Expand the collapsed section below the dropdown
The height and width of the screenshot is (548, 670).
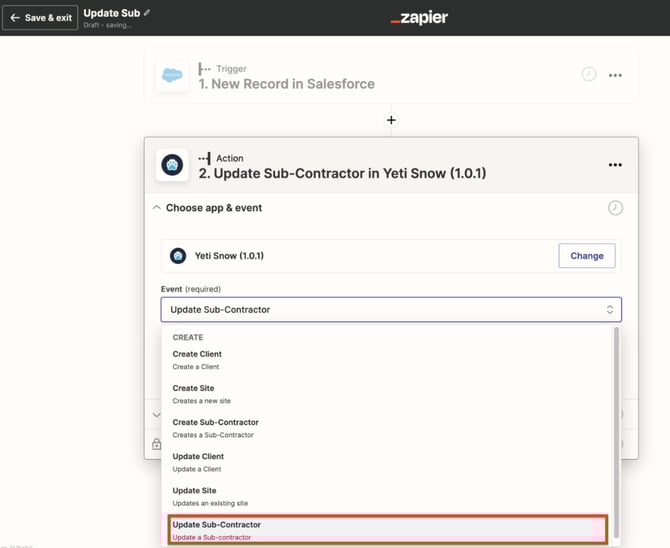(x=155, y=415)
